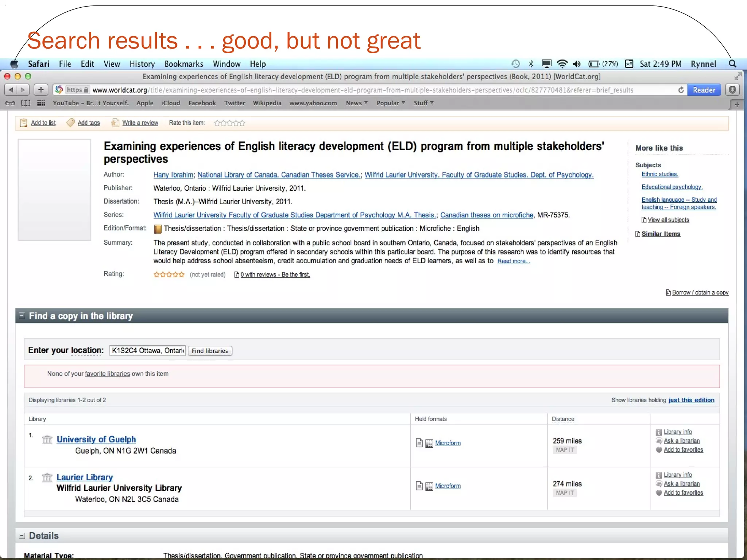
Task: Open the Bookmarks menu
Action: pos(184,64)
